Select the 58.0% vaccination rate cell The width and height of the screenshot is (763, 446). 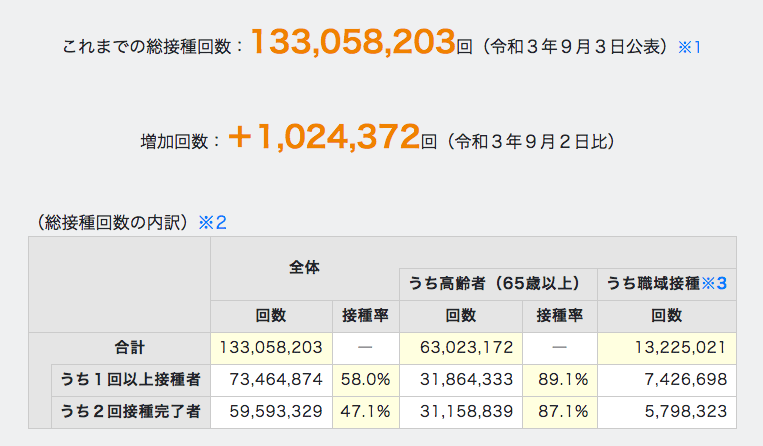[365, 379]
